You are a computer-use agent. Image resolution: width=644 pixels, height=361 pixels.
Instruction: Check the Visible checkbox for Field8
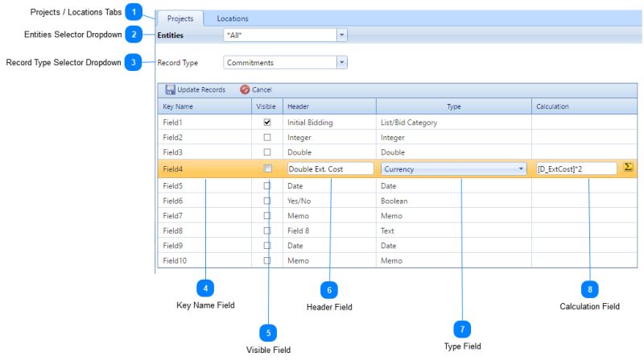click(x=267, y=230)
